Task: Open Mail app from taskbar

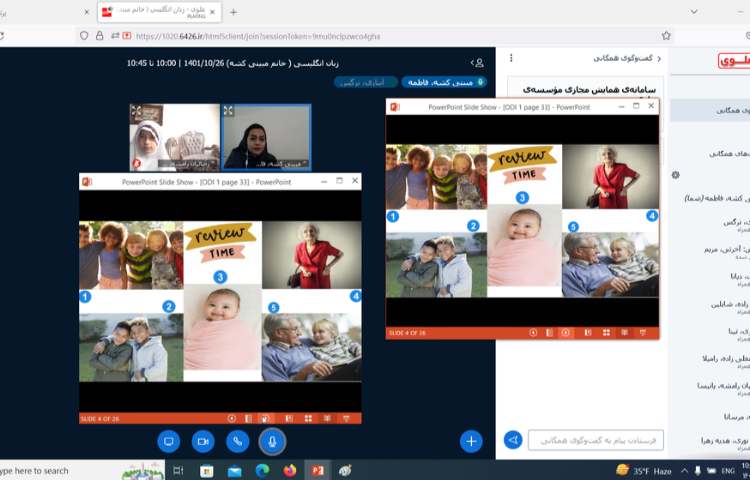Action: (234, 471)
